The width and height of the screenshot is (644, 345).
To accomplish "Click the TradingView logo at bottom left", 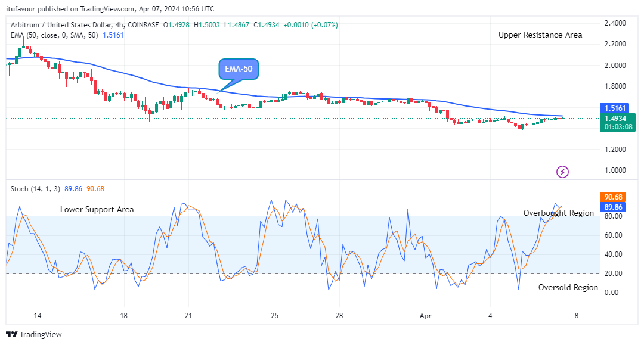I will (34, 334).
